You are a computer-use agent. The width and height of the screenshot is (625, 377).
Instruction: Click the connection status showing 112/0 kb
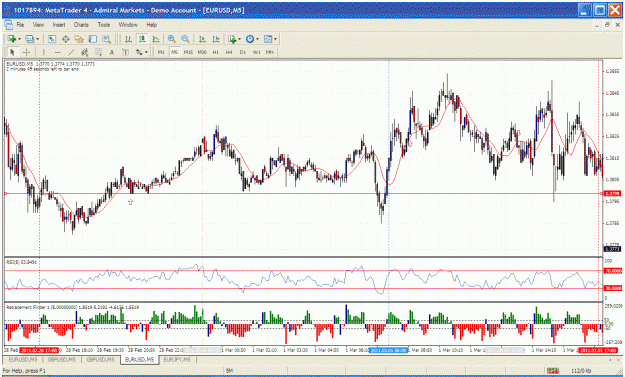click(581, 371)
